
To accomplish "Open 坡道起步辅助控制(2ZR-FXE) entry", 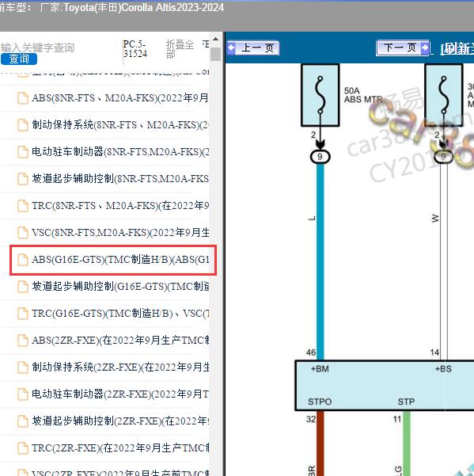I will coord(120,421).
